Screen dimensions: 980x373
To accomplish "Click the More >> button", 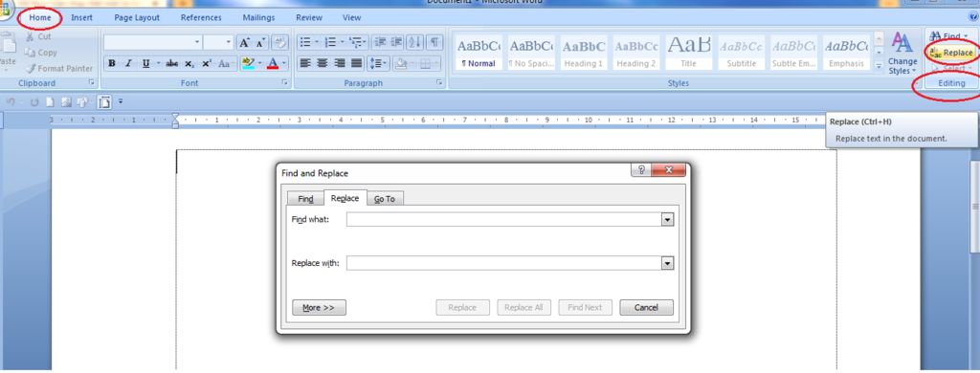I will (x=319, y=307).
